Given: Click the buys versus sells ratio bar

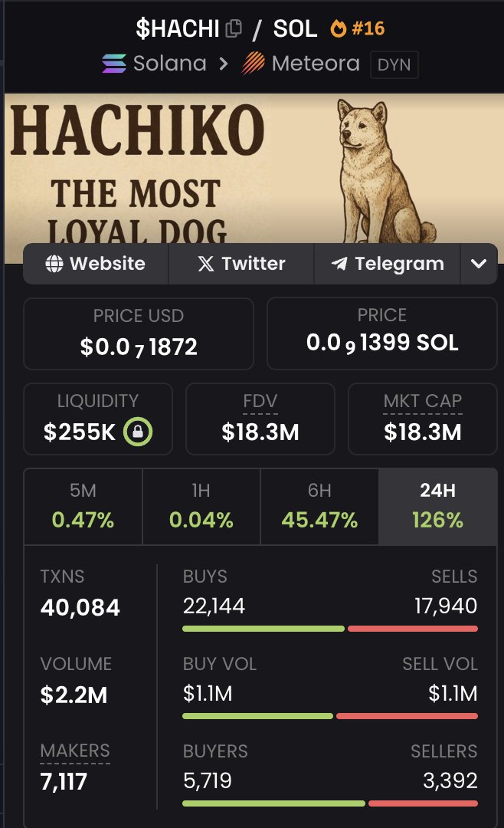Looking at the screenshot, I should coord(330,629).
